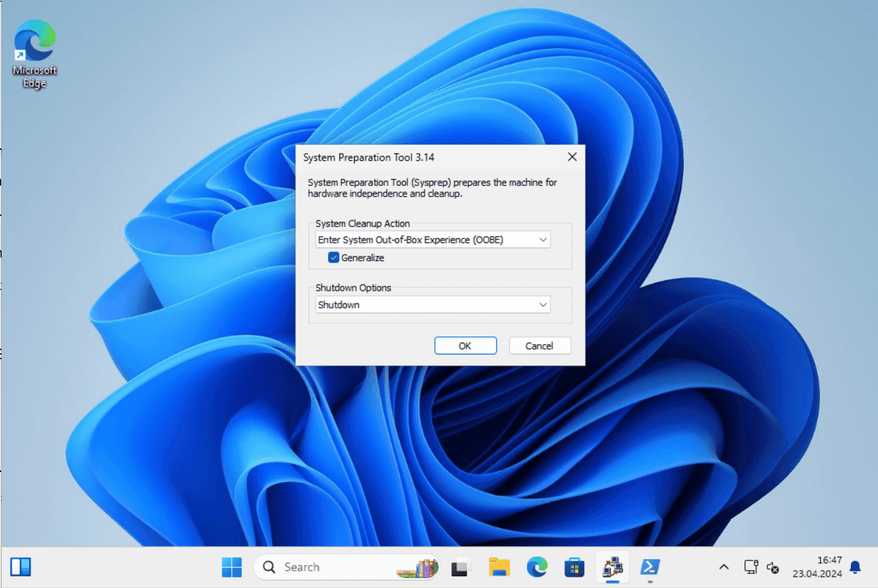
Task: Show hidden system tray icons
Action: pyautogui.click(x=724, y=567)
